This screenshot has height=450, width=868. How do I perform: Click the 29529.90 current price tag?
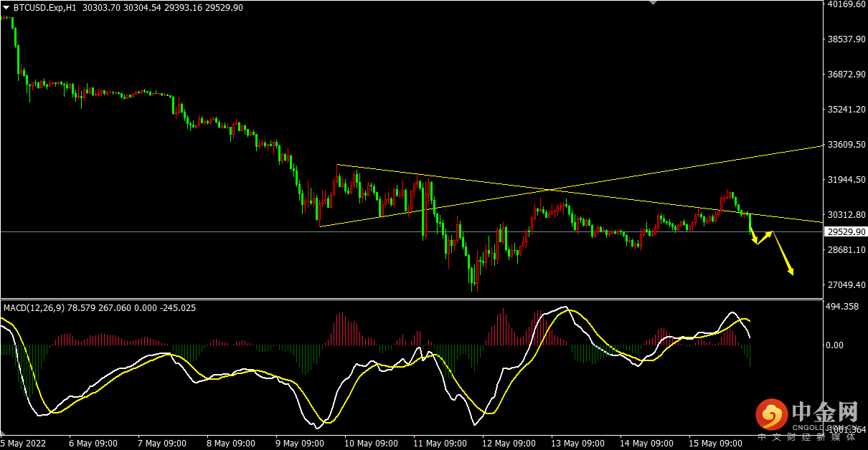pos(845,232)
